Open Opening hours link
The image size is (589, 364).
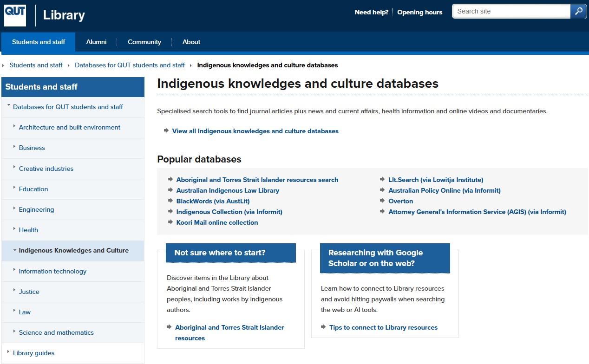(419, 13)
